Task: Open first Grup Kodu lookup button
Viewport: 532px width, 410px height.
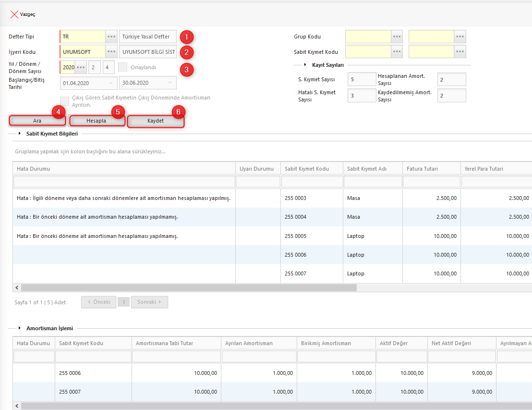Action: [x=397, y=37]
